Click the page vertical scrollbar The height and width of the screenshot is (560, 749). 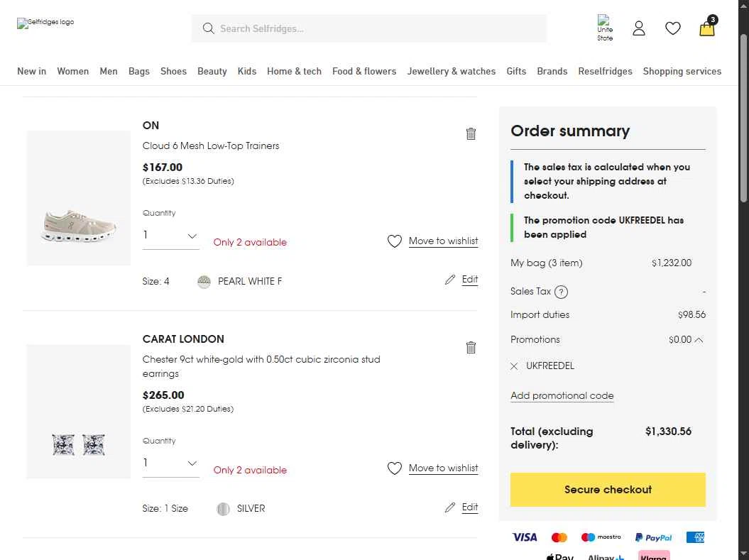coord(743,119)
